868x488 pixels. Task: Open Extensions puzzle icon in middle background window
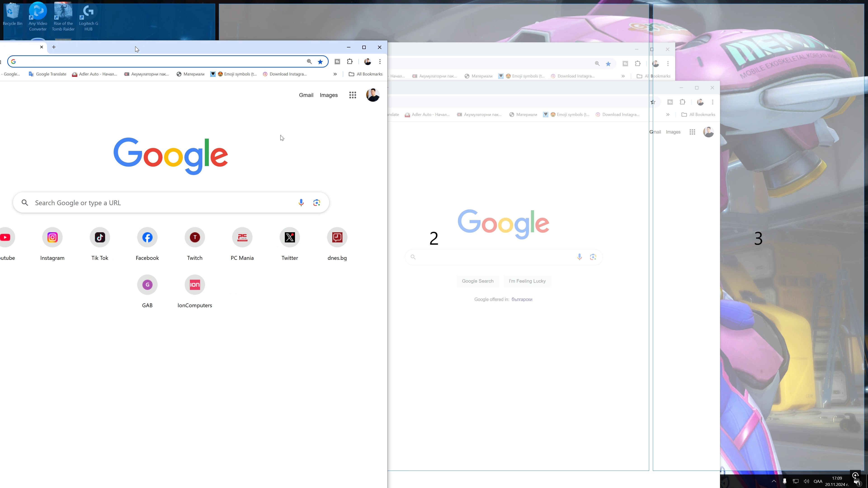(x=682, y=102)
